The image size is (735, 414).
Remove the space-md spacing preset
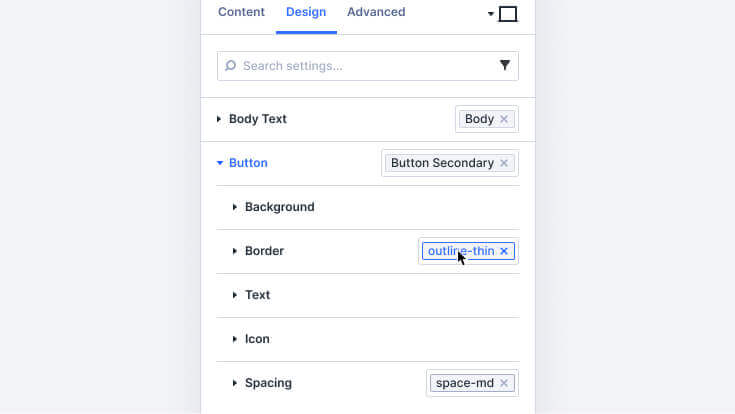coord(504,383)
